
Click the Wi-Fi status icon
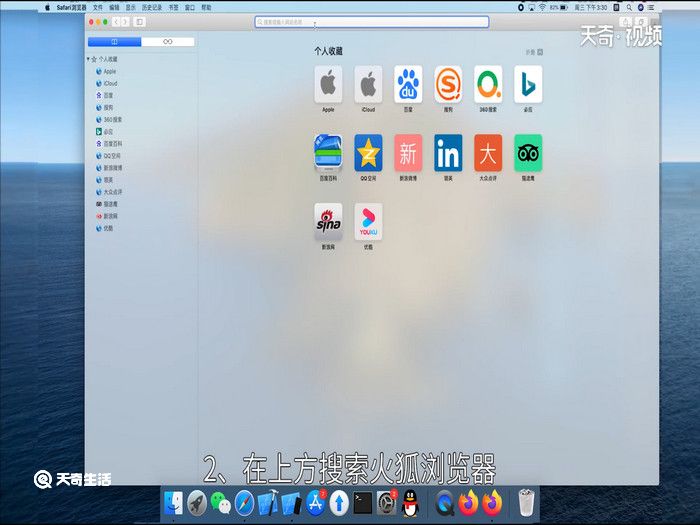coord(542,8)
